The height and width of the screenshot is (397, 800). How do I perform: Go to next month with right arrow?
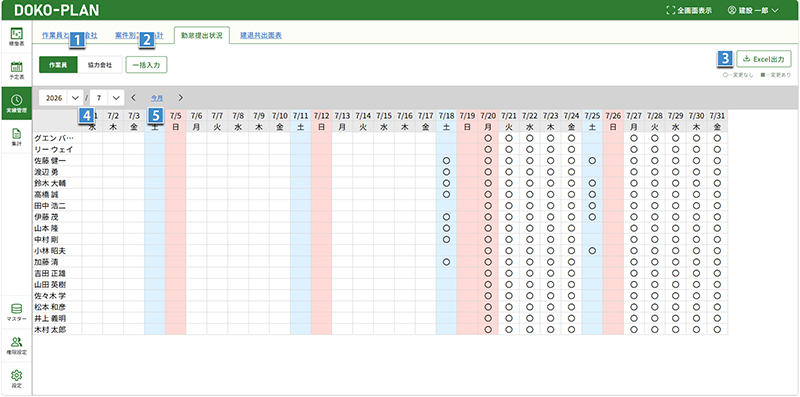[180, 97]
